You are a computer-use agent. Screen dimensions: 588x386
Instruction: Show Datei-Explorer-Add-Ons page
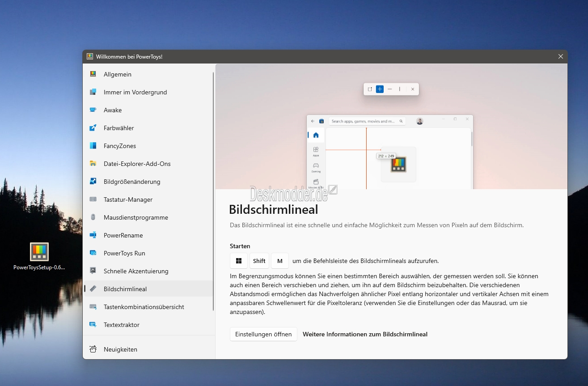tap(148, 164)
